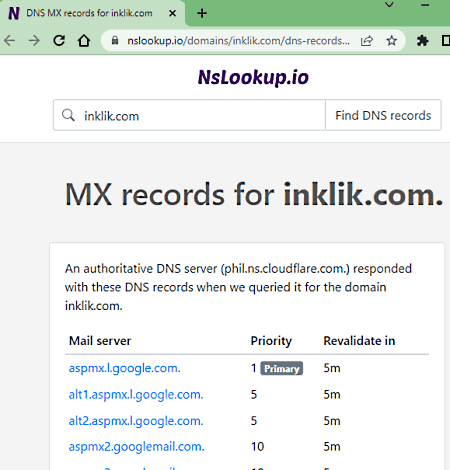Viewport: 450px width, 470px height.
Task: Click the 5m value in alt2.aspmx row
Action: pyautogui.click(x=332, y=421)
